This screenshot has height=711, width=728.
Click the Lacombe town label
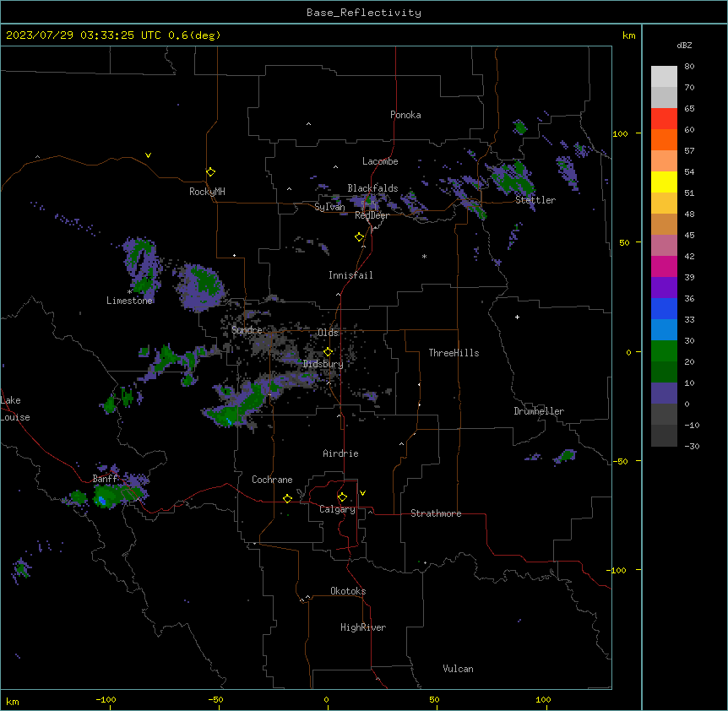[380, 161]
